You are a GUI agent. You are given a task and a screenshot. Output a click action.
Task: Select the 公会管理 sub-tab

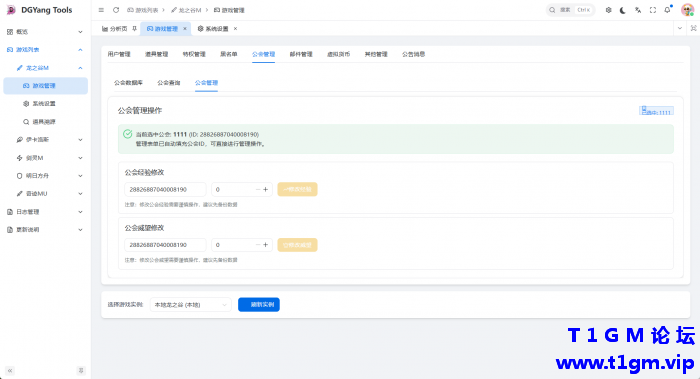tap(206, 83)
